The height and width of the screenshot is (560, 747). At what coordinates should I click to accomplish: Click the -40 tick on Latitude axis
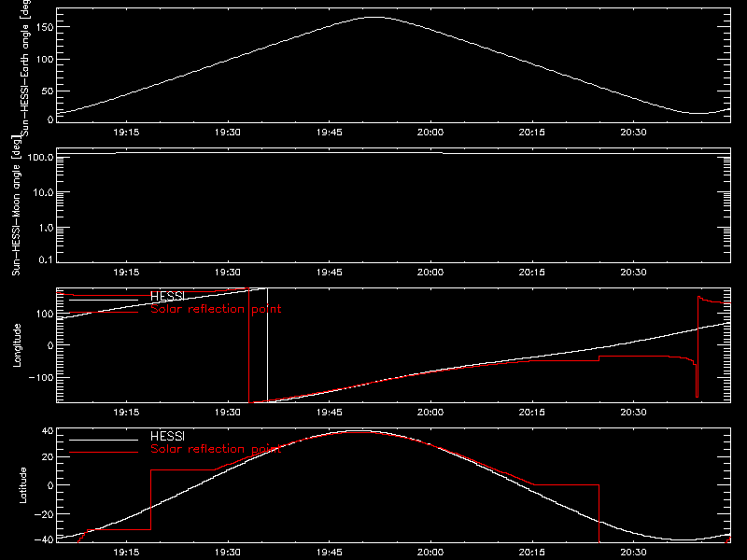tap(44, 540)
